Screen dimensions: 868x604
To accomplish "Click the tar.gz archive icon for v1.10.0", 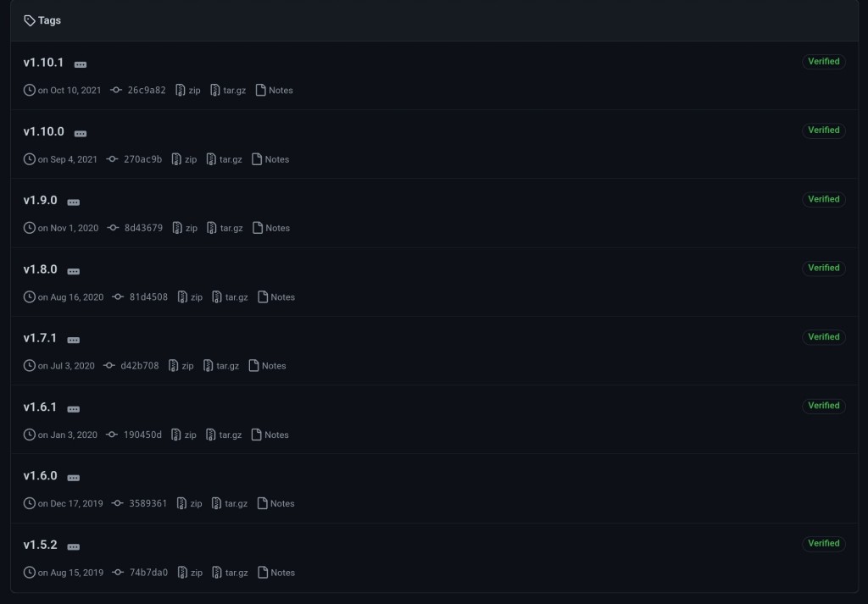I will (x=211, y=159).
